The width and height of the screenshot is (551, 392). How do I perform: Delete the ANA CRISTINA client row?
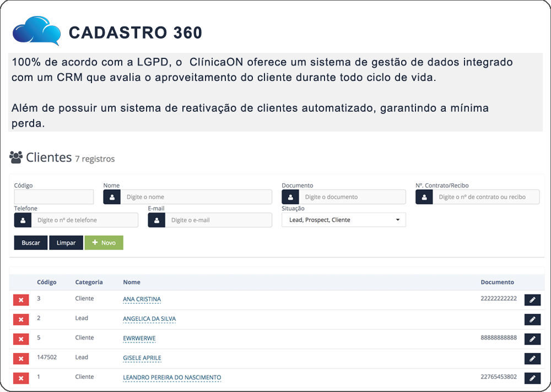(21, 300)
